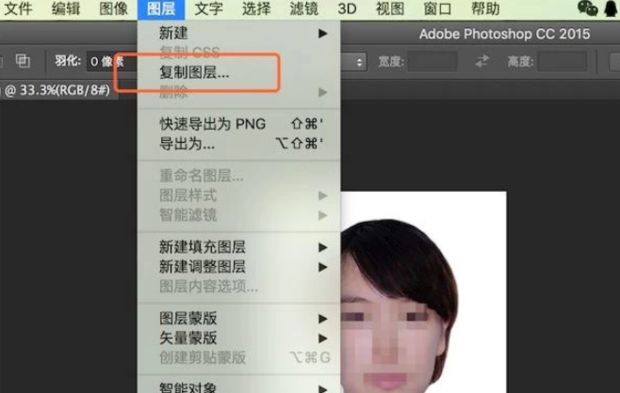
Task: Open the 图像 menu
Action: (x=113, y=9)
